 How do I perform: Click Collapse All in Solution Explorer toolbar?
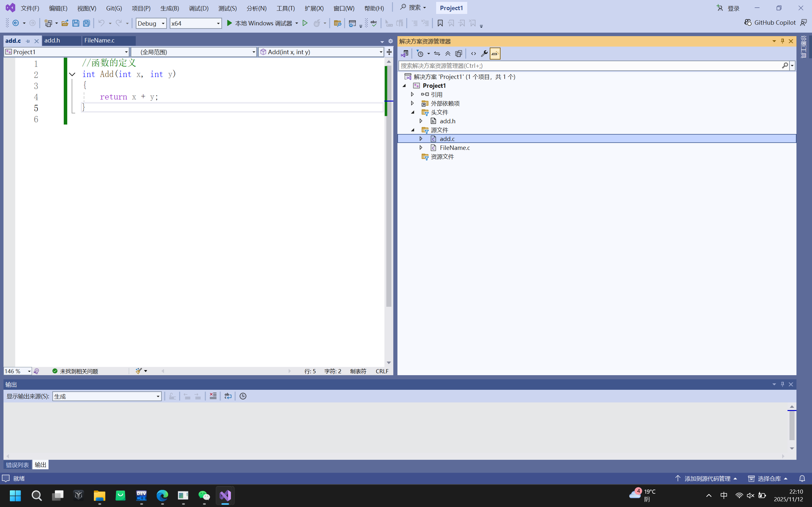click(x=448, y=54)
